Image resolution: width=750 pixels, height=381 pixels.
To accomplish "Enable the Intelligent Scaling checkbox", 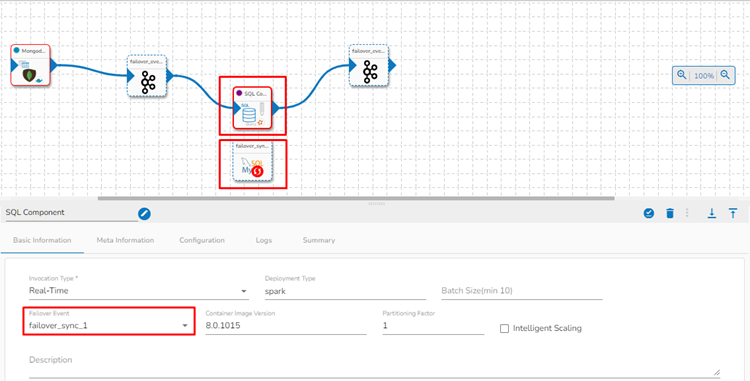I will pos(504,328).
